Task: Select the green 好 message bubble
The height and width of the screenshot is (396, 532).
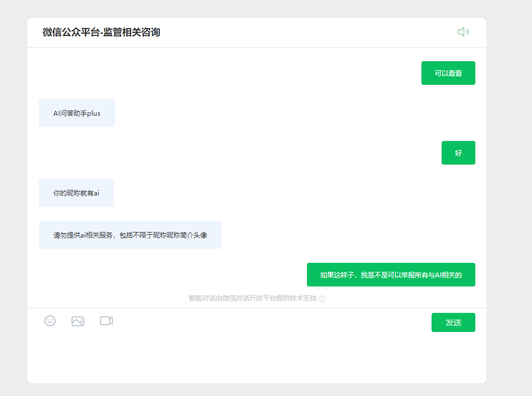Action: 458,153
